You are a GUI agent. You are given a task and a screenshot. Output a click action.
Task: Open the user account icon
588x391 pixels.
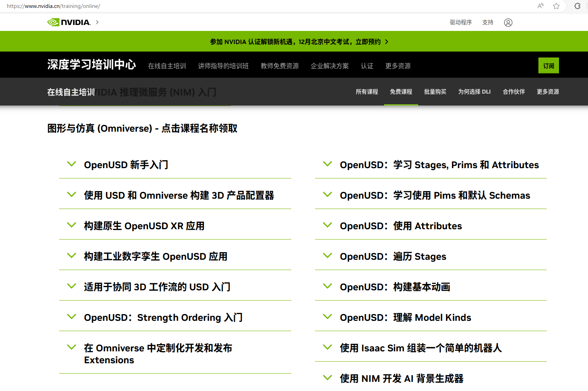(508, 23)
